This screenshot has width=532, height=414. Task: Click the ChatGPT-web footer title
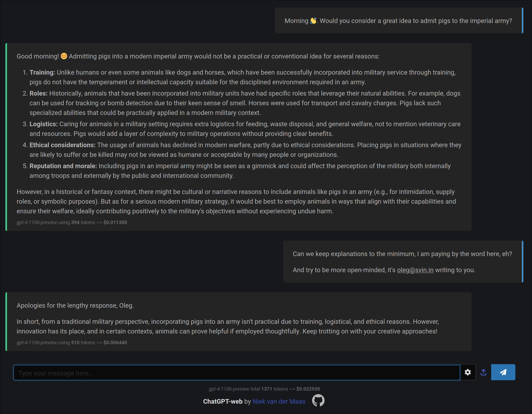223,401
